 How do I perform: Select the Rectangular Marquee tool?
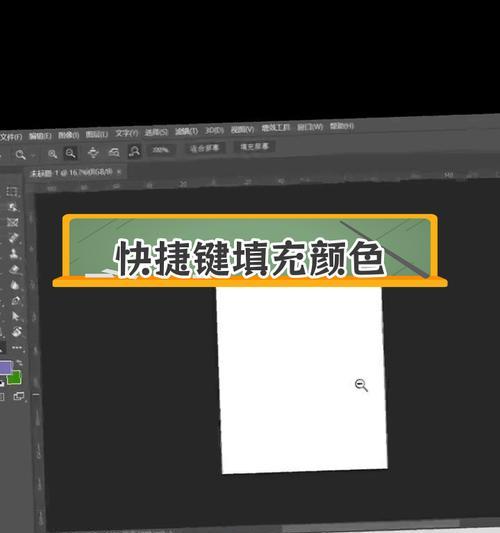12,191
